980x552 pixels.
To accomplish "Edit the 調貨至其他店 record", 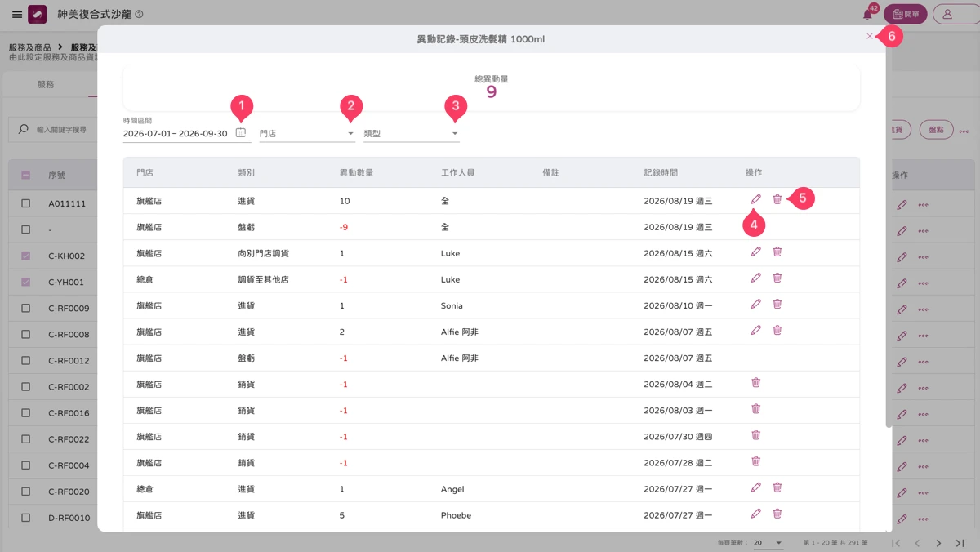I will [756, 278].
